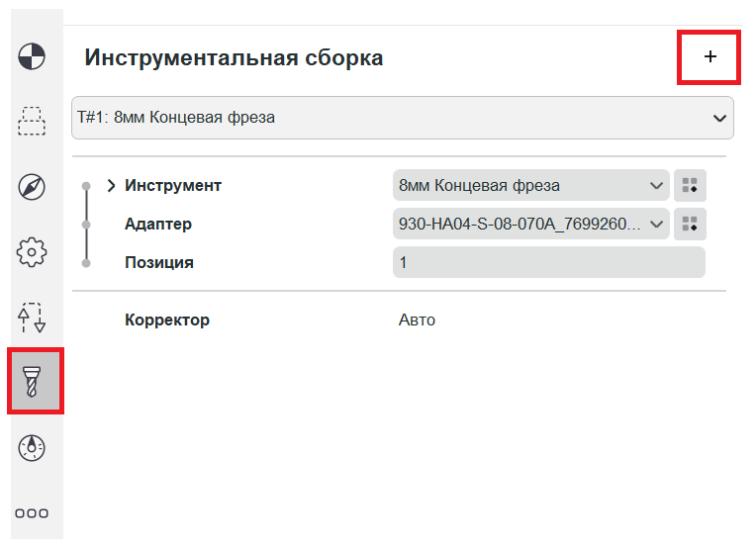The image size is (756, 549).
Task: Open the stock box sidebar icon
Action: click(32, 121)
